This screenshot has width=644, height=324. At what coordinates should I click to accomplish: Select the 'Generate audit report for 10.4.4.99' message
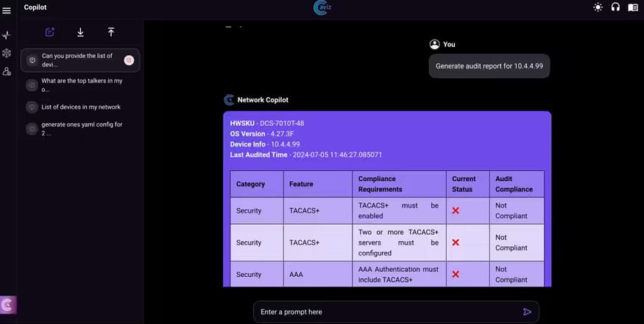[489, 66]
